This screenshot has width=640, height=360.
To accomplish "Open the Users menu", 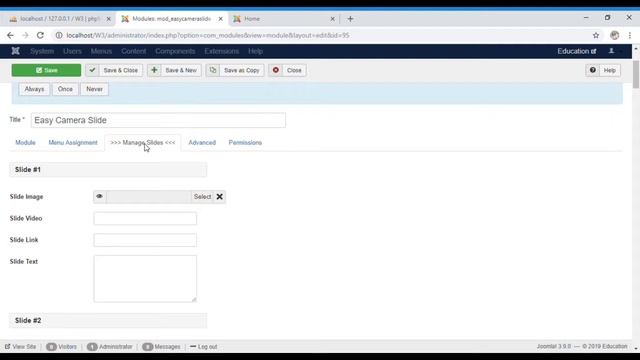I will (72, 51).
